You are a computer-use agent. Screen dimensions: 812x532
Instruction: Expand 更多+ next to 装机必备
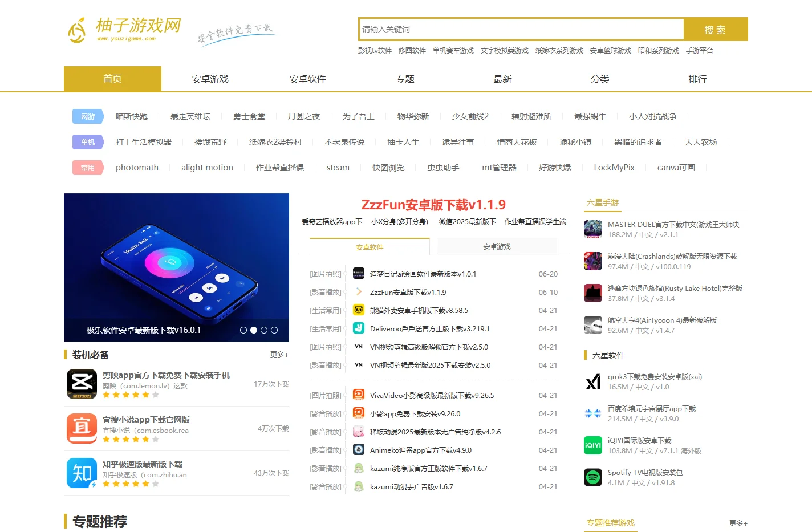(279, 355)
